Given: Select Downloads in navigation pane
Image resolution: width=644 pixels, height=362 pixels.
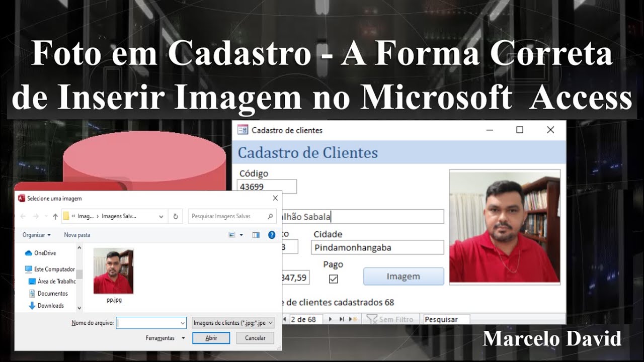Looking at the screenshot, I should click(x=46, y=306).
